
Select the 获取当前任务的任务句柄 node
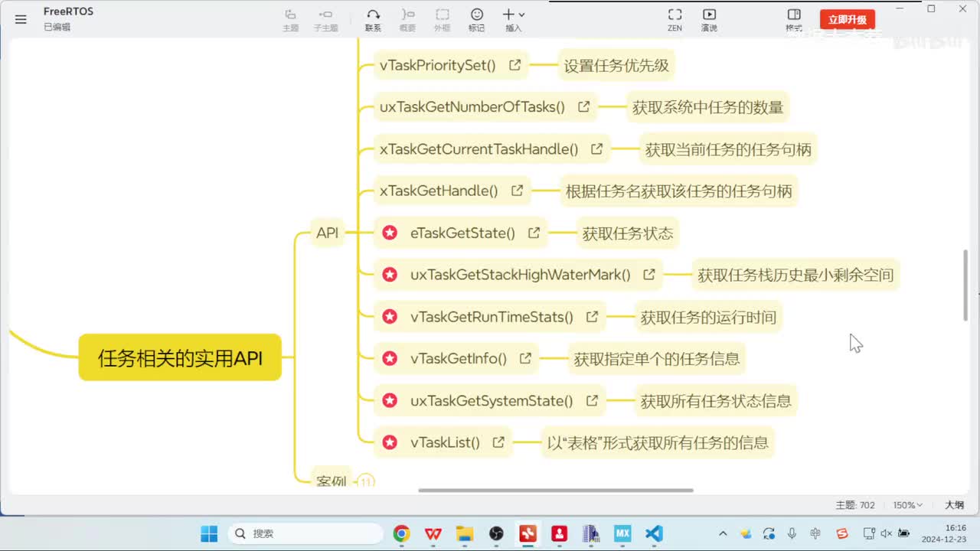(728, 148)
